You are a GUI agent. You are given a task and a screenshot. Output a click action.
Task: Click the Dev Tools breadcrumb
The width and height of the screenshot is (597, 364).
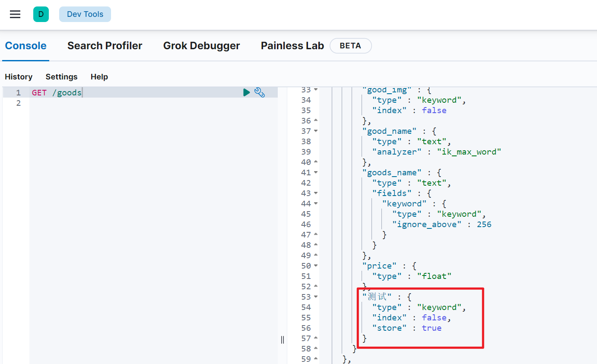coord(85,14)
